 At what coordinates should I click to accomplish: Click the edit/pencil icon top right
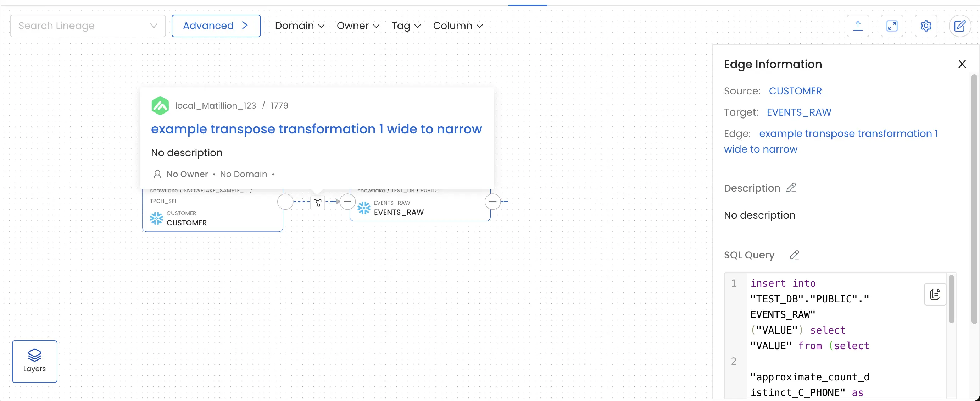click(x=959, y=25)
